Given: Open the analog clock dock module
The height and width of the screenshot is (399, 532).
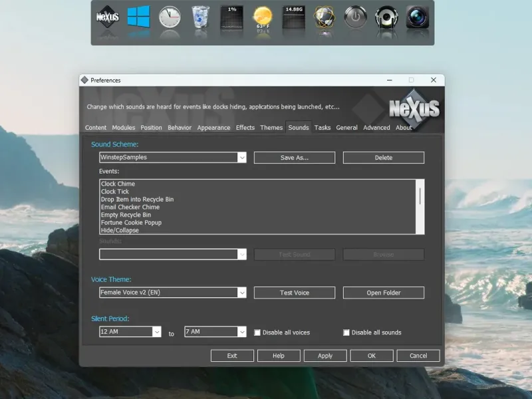Looking at the screenshot, I should (170, 17).
